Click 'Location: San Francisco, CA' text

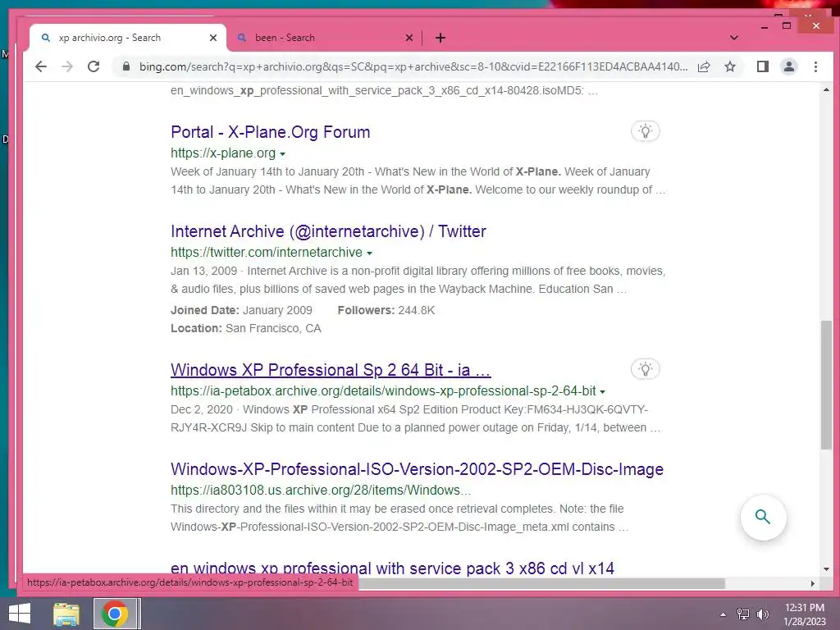click(246, 328)
